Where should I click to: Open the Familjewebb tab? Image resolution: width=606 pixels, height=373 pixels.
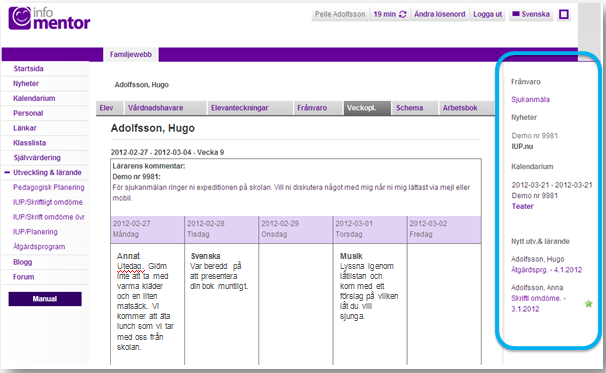click(131, 55)
